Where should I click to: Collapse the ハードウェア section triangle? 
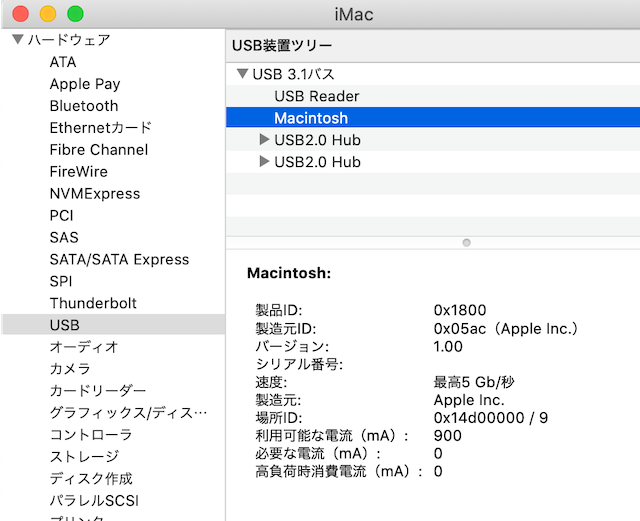18,39
